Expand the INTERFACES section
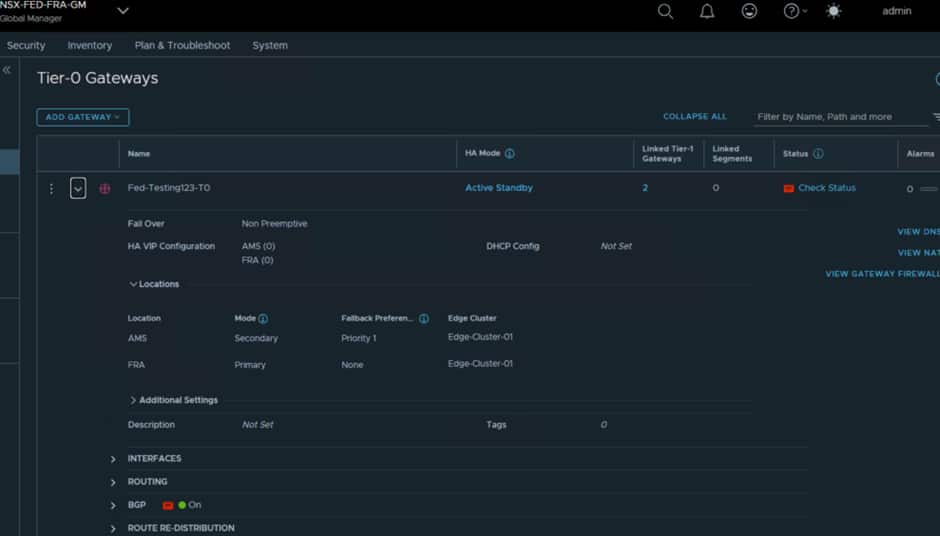Viewport: 940px width, 536px height. pyautogui.click(x=113, y=459)
